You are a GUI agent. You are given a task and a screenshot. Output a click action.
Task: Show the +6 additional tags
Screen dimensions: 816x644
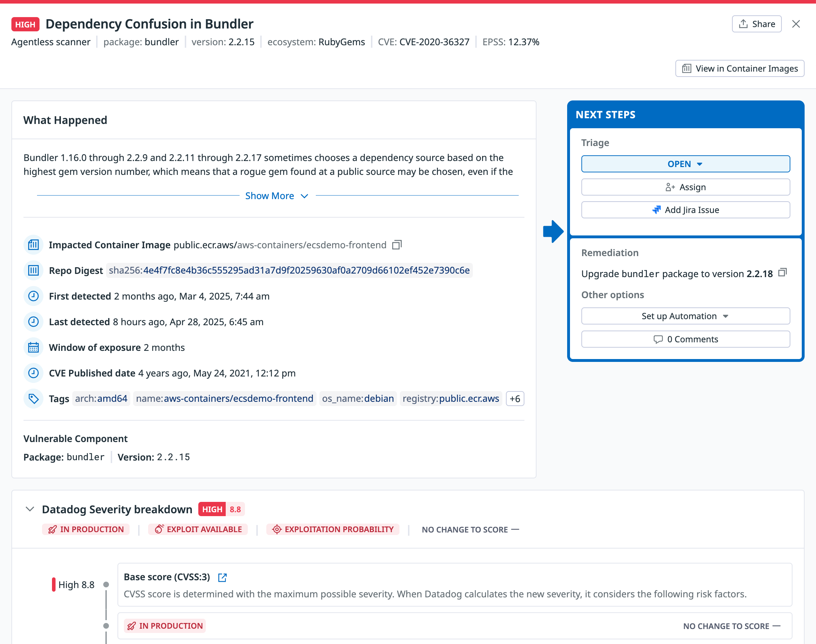point(514,399)
